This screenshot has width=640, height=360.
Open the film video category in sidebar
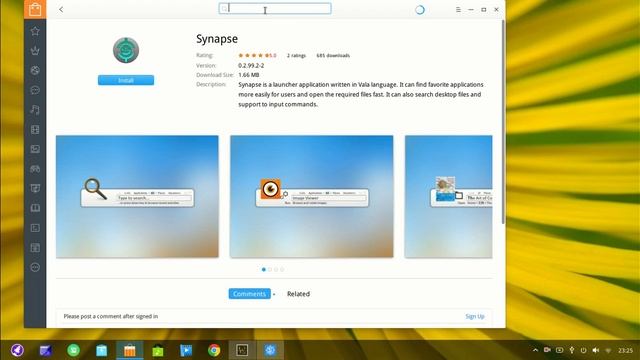35,130
